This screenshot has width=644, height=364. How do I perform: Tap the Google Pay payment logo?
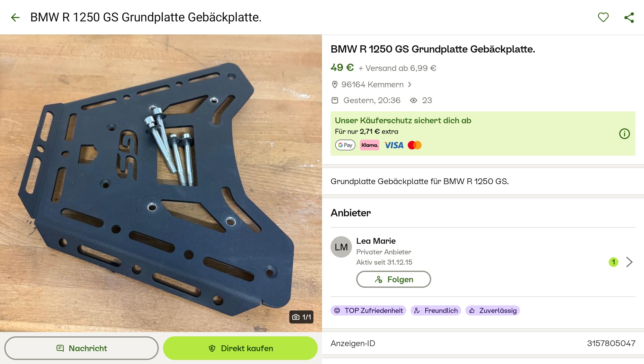[x=345, y=145]
